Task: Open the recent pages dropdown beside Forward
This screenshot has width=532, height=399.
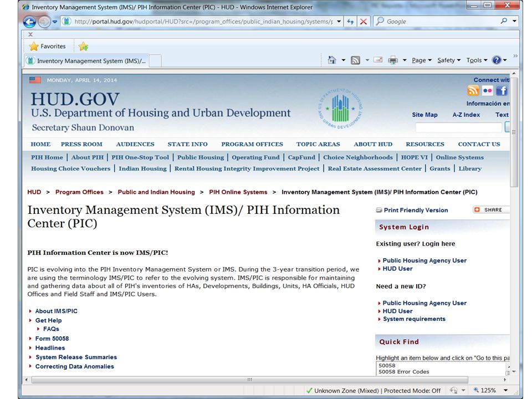Action: pos(55,22)
